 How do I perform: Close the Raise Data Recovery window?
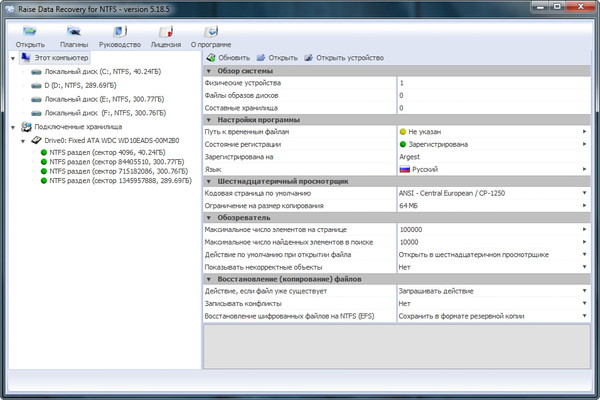(580, 7)
